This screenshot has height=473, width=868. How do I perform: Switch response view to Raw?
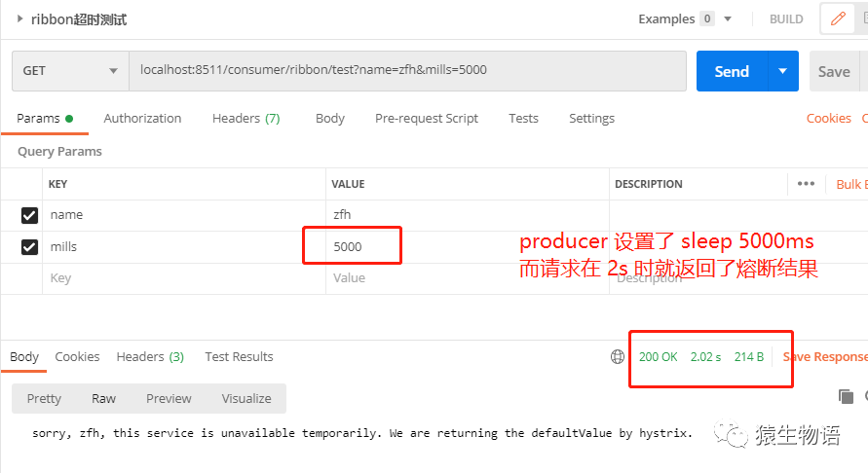[x=103, y=398]
